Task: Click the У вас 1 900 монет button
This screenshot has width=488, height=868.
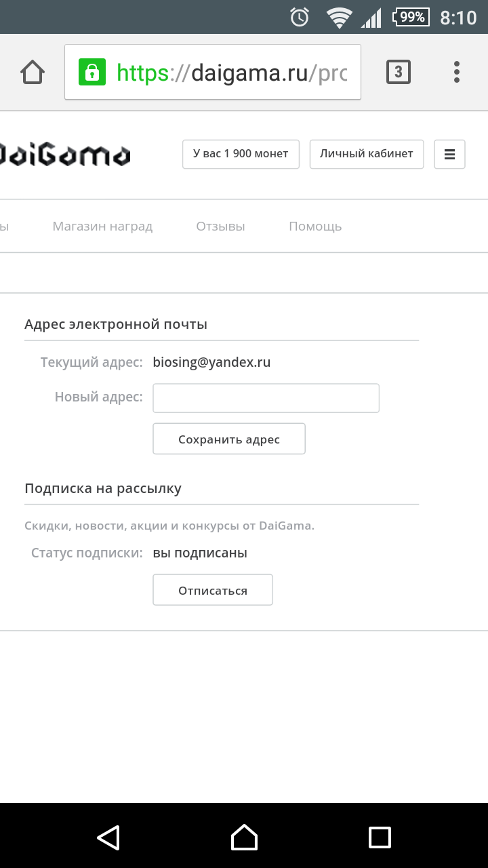Action: tap(241, 154)
